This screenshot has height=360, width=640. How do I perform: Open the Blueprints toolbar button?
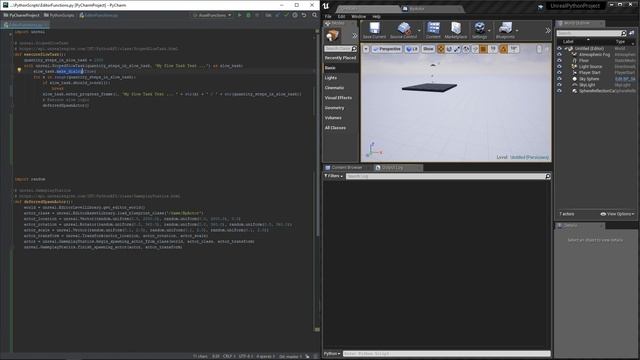tap(505, 31)
